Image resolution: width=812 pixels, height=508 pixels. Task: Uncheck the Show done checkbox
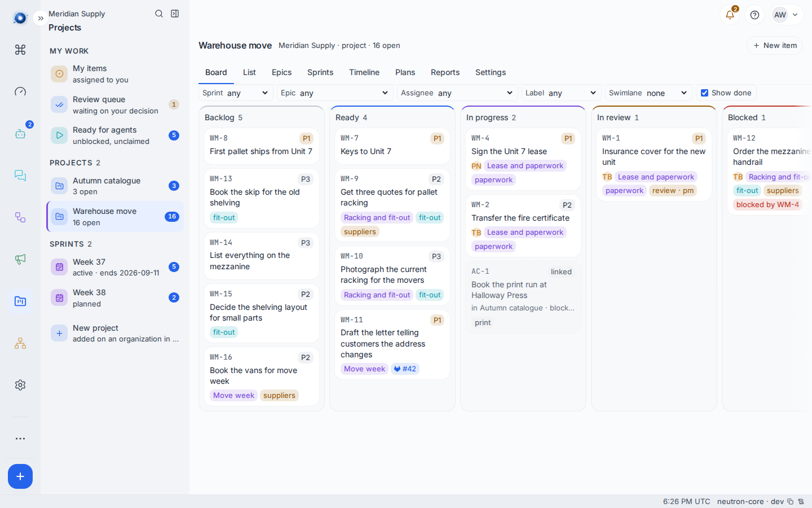pos(704,93)
